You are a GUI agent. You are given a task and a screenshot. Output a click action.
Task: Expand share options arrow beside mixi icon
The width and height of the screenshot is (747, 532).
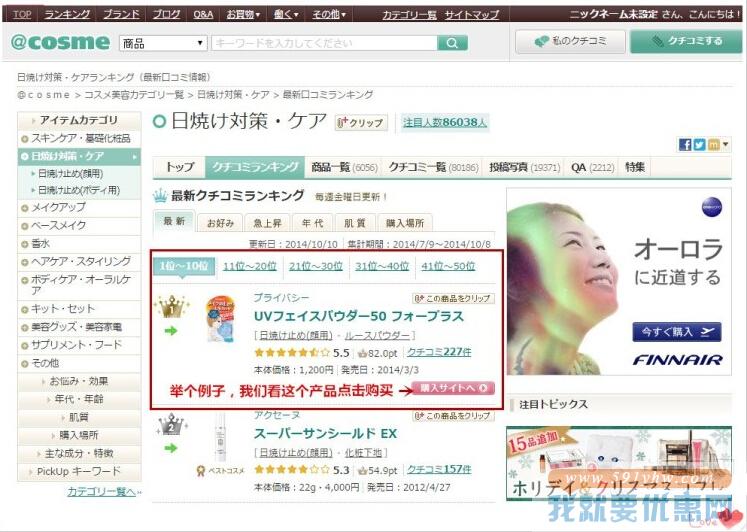725,144
